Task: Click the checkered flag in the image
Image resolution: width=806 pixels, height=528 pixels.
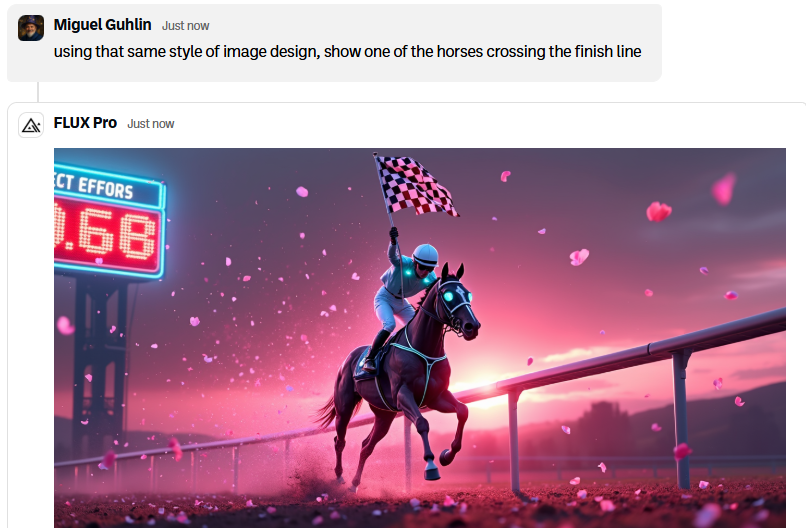Action: pyautogui.click(x=415, y=186)
